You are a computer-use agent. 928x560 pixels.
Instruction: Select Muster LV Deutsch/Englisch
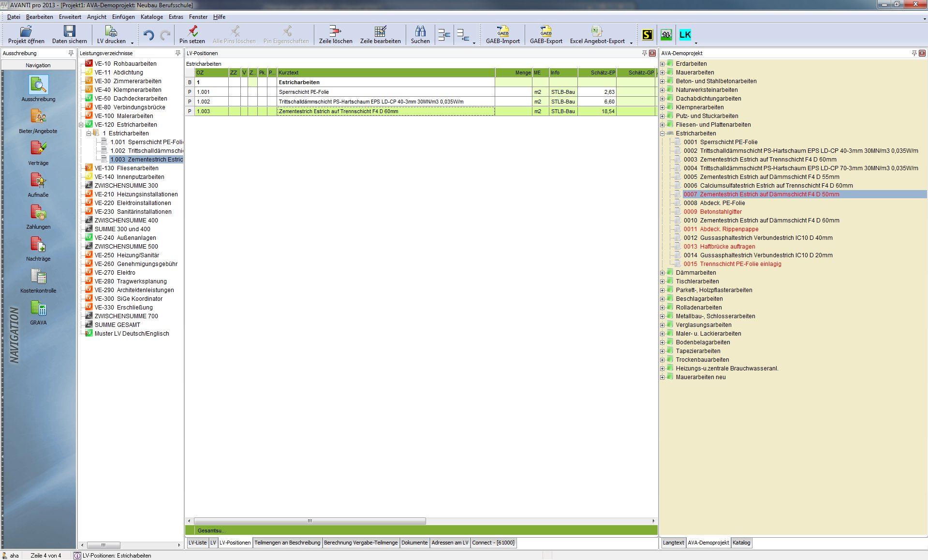(x=132, y=334)
